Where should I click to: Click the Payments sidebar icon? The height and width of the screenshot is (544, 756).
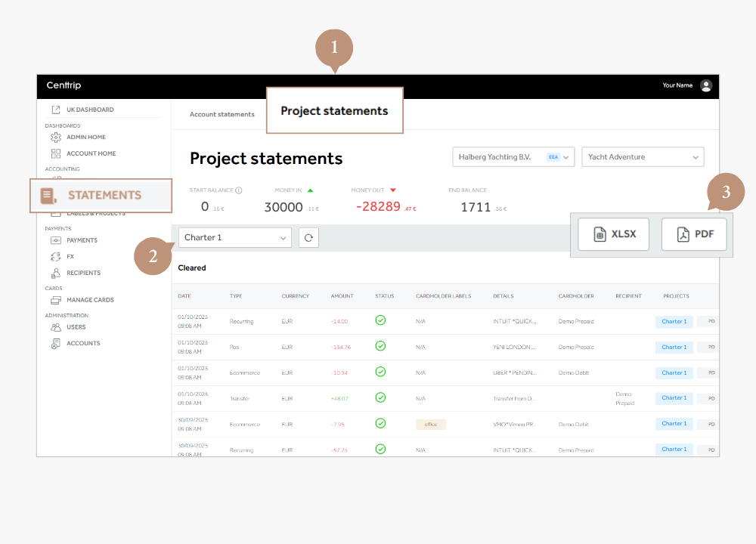[55, 240]
